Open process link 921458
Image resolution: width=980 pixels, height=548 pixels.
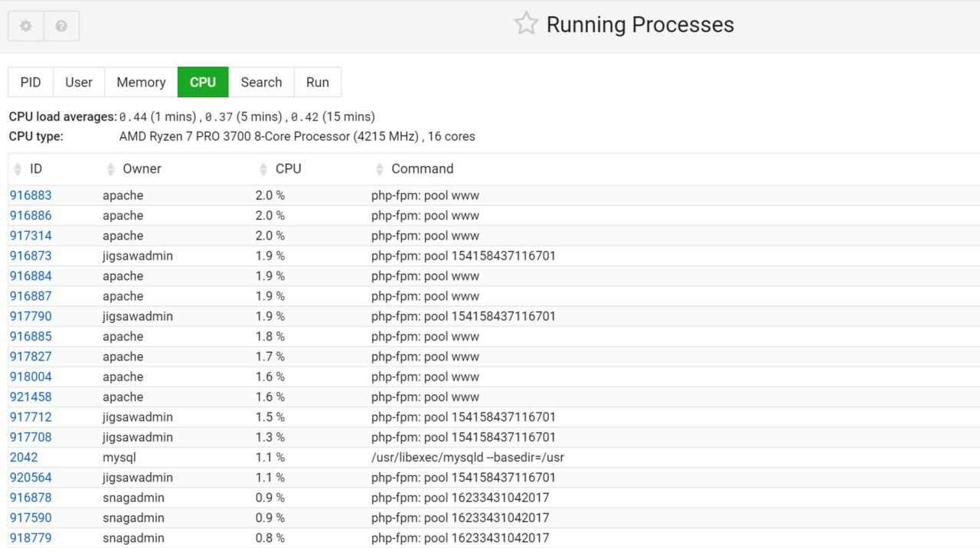pyautogui.click(x=31, y=396)
